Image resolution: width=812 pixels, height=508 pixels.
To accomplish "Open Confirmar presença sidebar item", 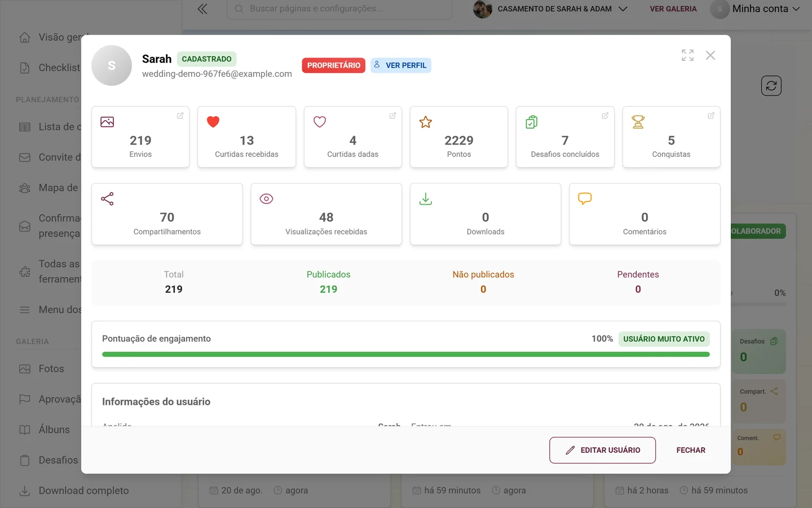I will 50,226.
